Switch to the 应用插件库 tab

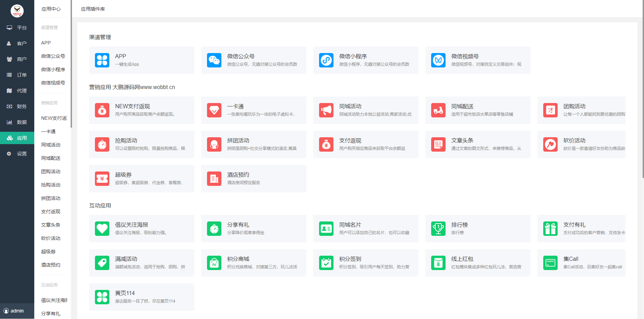[x=93, y=9]
